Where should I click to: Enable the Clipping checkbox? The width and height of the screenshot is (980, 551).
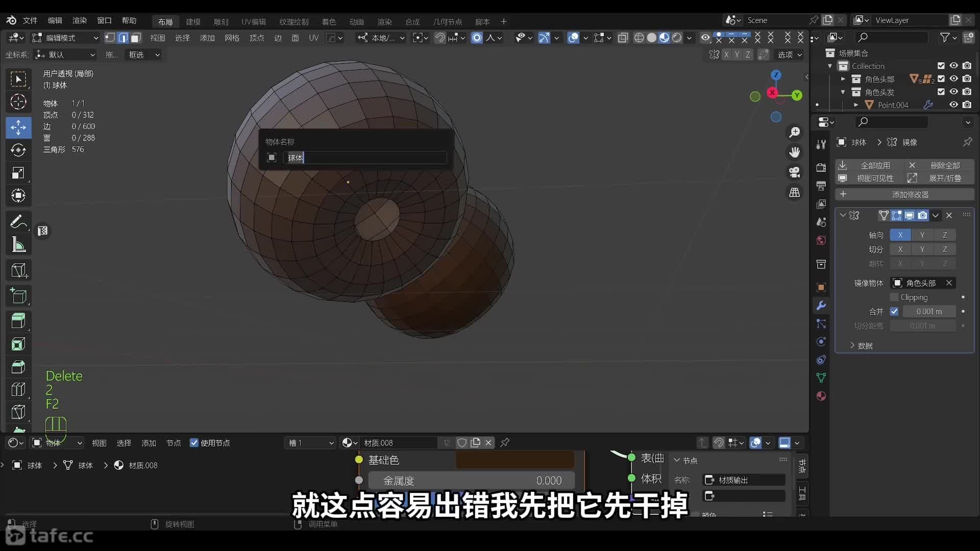[x=894, y=297]
